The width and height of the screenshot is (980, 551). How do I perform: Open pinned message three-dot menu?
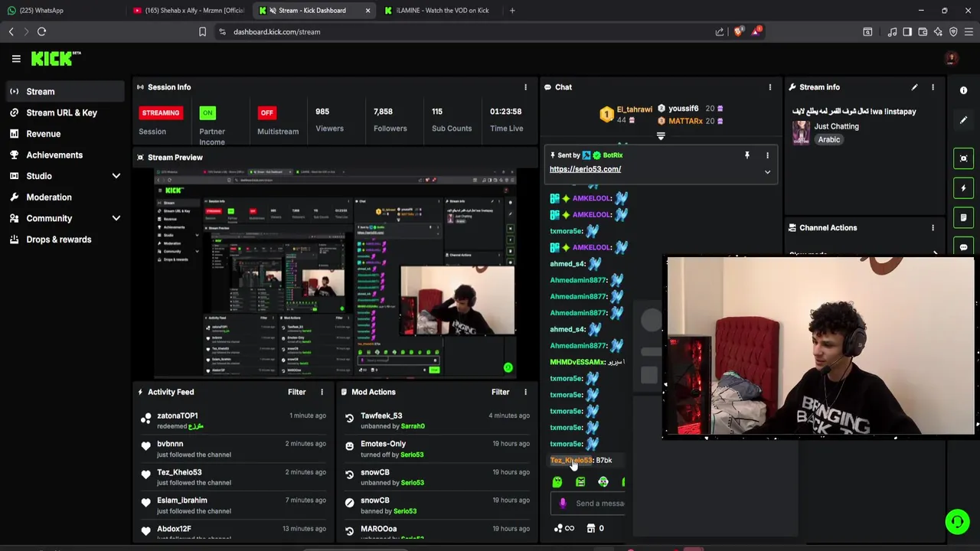[x=767, y=155]
